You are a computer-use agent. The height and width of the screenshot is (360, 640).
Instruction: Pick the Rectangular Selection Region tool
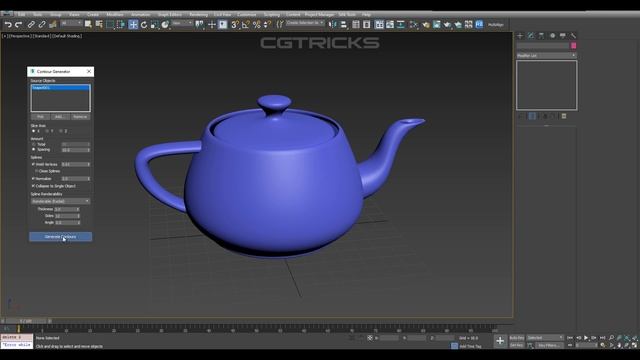(x=110, y=25)
